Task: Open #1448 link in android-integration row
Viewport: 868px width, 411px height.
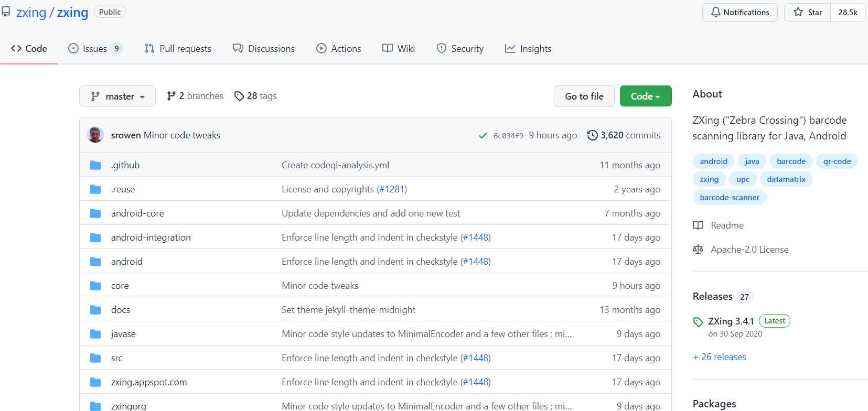Action: tap(476, 237)
